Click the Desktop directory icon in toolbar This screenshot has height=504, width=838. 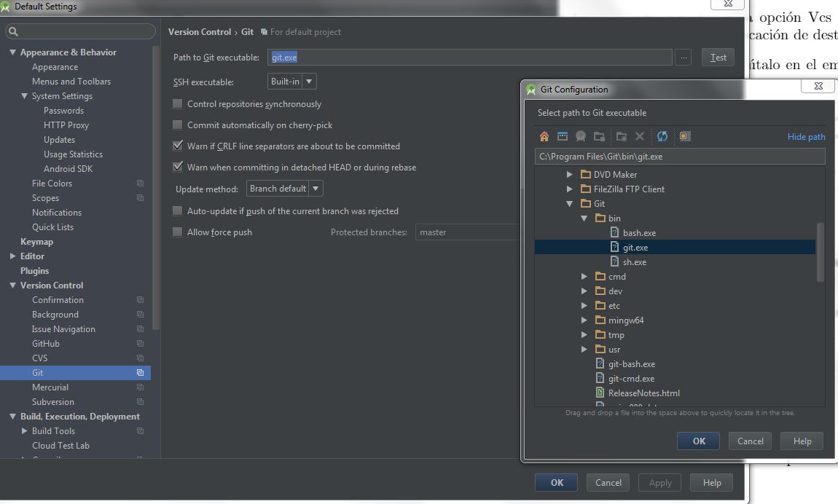[563, 136]
